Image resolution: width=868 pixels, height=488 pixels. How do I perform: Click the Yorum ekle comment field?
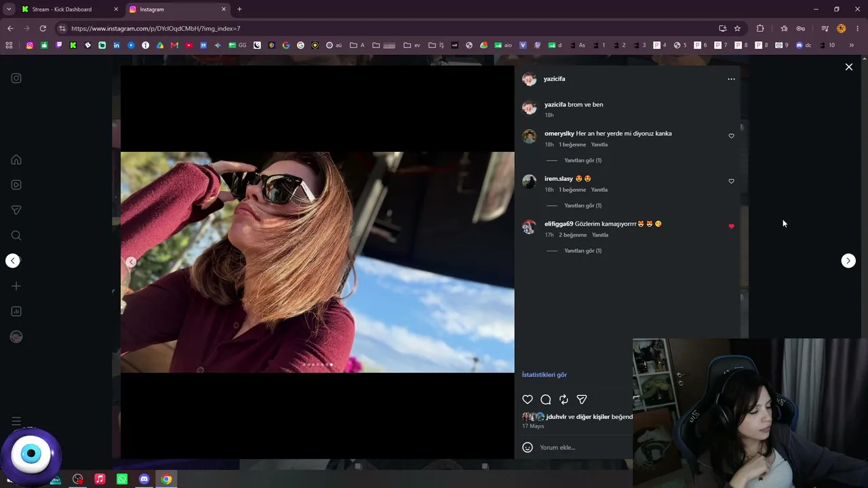(x=583, y=447)
